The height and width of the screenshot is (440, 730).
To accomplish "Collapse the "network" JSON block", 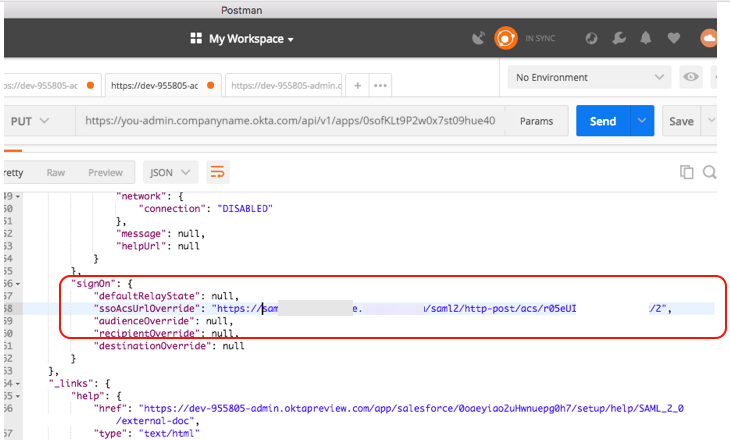I will [18, 196].
